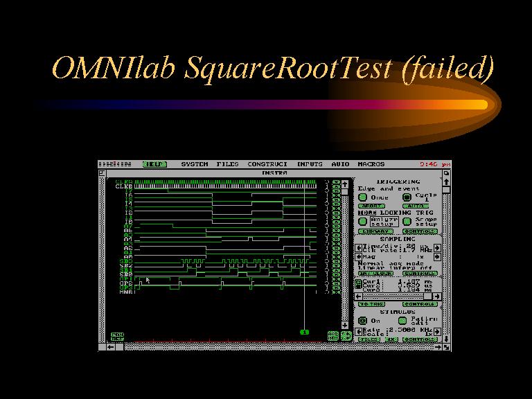The width and height of the screenshot is (532, 399).
Task: Click the overlapping windows icon at top-right
Action: (446, 172)
